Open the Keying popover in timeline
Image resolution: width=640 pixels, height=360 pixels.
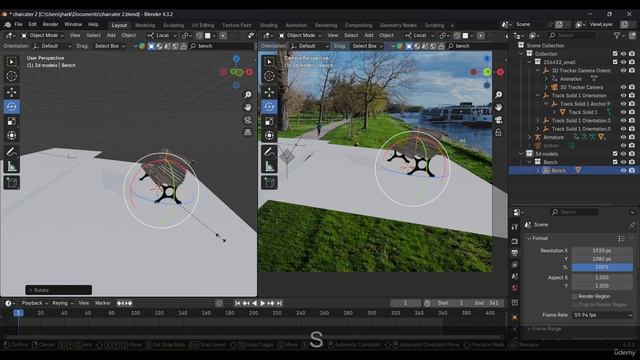[x=62, y=303]
